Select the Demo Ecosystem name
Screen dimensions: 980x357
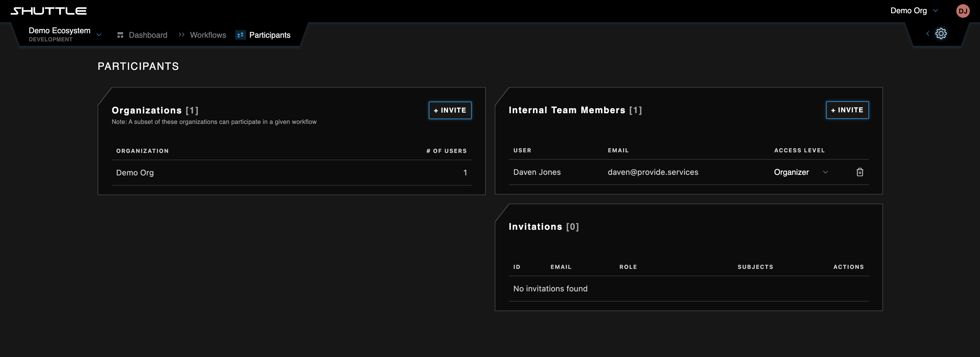coord(60,30)
